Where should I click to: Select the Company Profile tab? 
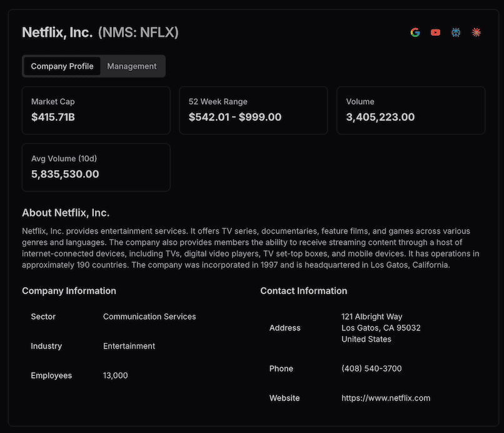tap(62, 66)
